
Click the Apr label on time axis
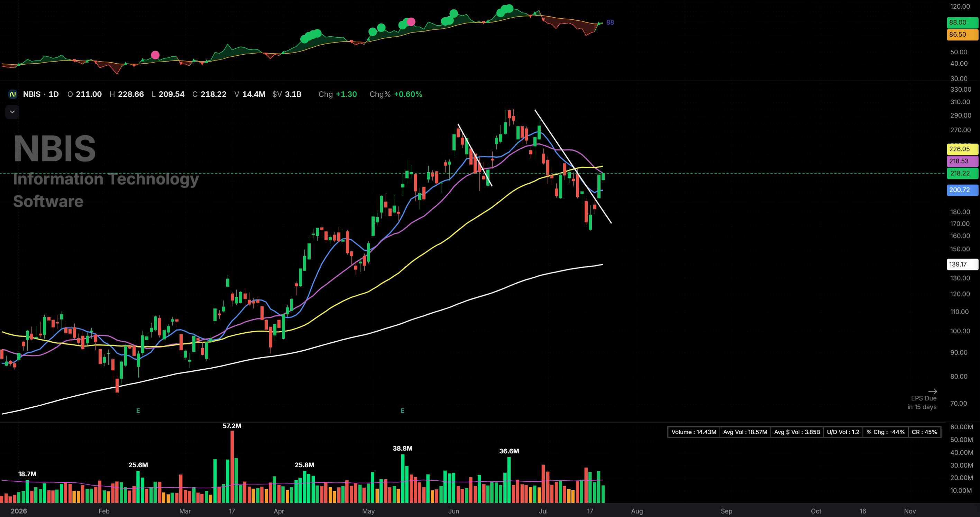[x=279, y=511]
